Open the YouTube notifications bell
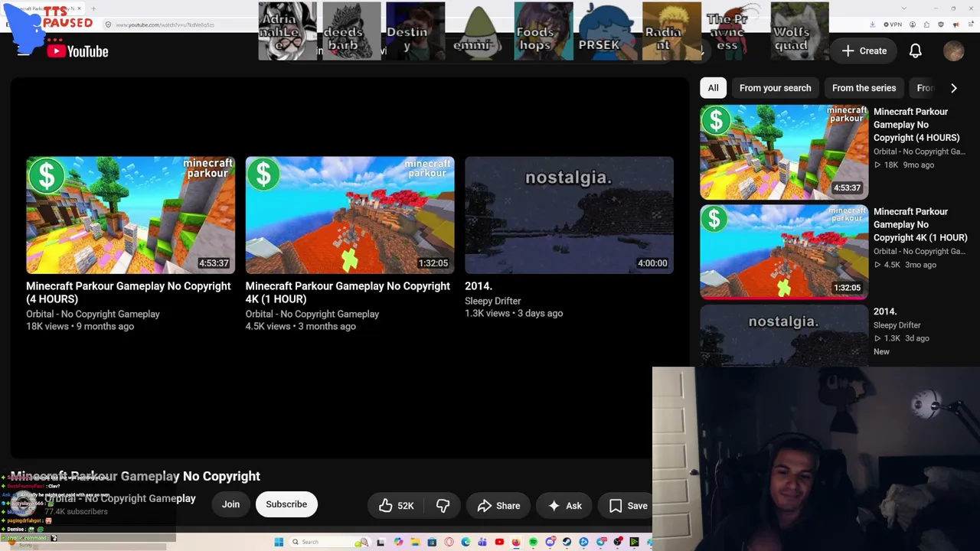This screenshot has width=980, height=551. pos(915,51)
